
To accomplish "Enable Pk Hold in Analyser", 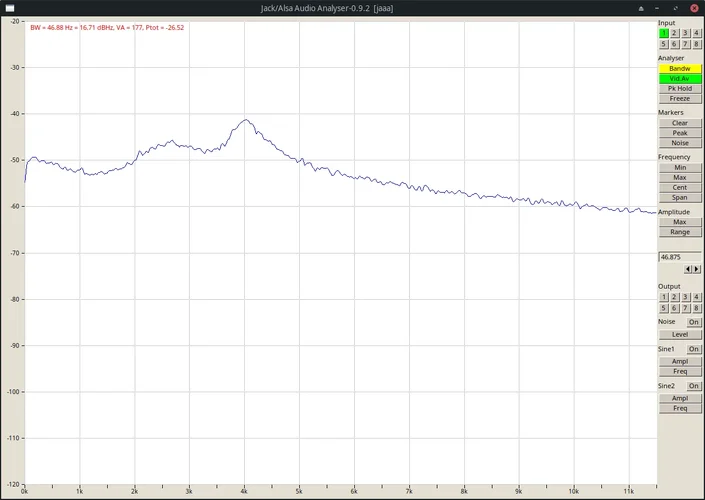I will click(x=680, y=88).
